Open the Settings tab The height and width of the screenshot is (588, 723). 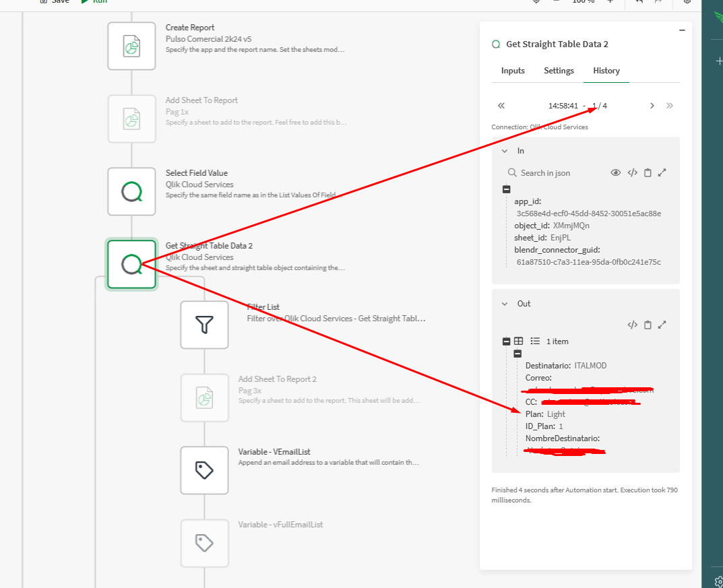pos(559,71)
